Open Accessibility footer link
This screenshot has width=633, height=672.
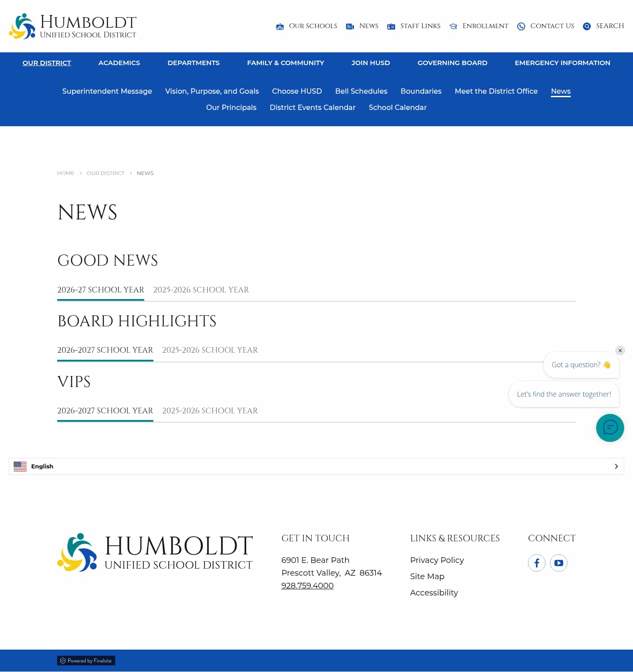434,593
